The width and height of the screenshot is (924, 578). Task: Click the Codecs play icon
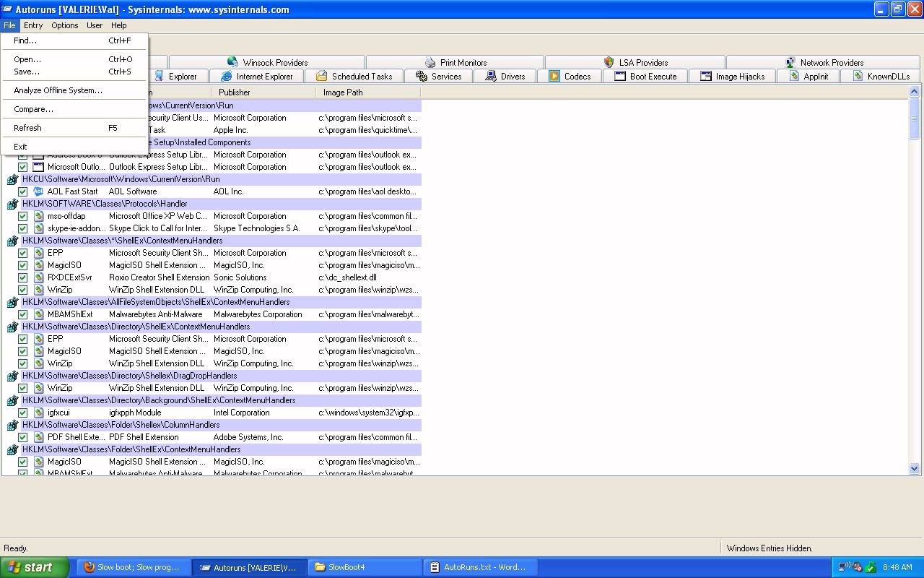(554, 76)
